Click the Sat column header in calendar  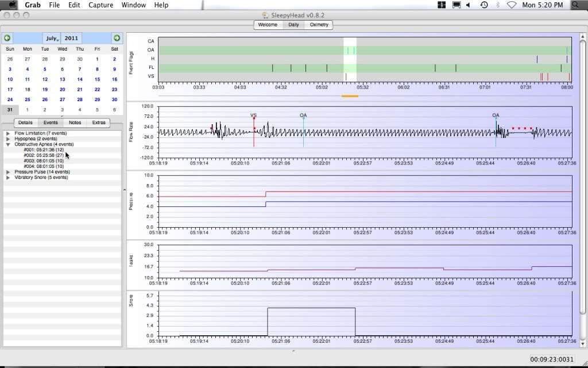pos(114,49)
